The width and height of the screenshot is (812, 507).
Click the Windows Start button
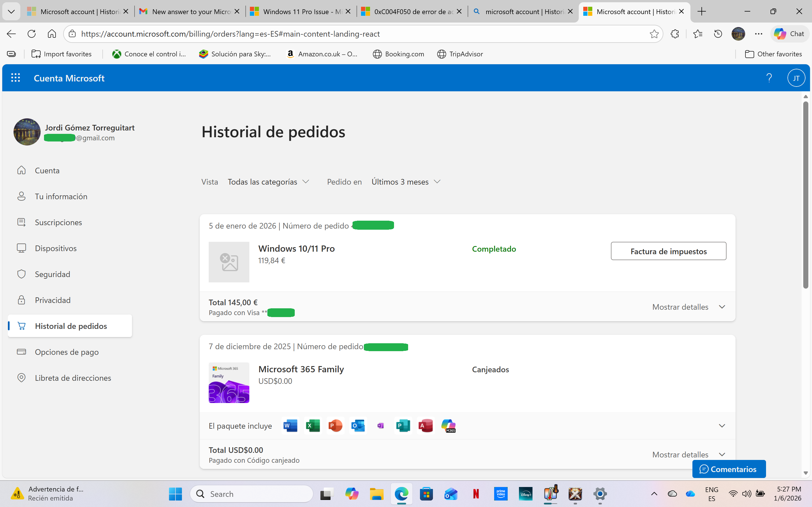click(175, 494)
